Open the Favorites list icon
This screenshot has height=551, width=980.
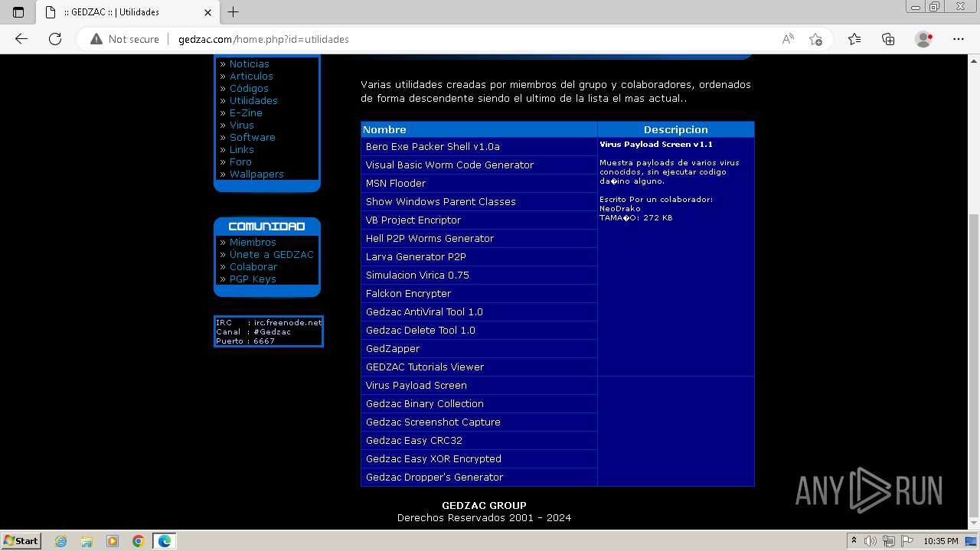pos(854,39)
